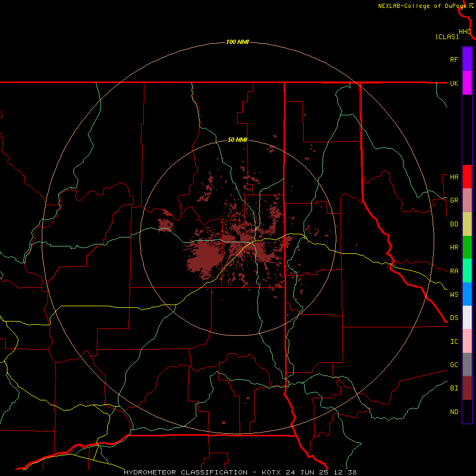Click the RA light green legend swatch
Screen dimensions: 476x476
click(467, 271)
